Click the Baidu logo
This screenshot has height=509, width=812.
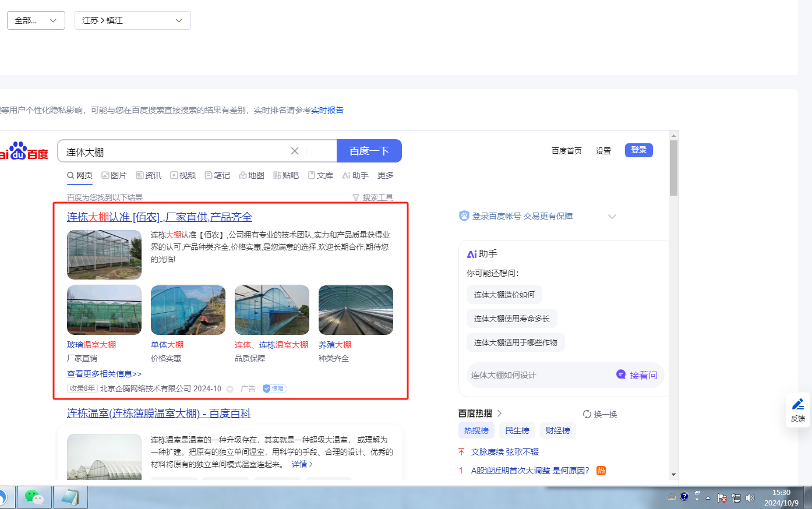tap(24, 151)
